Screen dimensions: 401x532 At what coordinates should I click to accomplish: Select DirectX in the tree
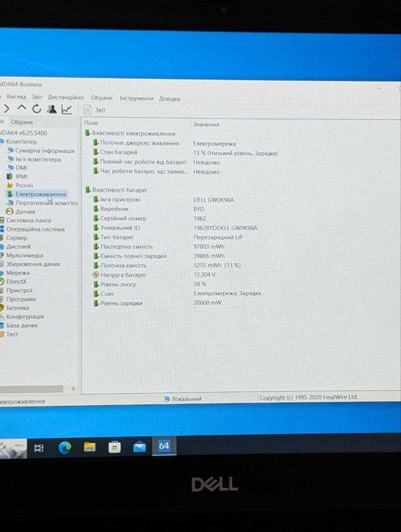[x=13, y=282]
